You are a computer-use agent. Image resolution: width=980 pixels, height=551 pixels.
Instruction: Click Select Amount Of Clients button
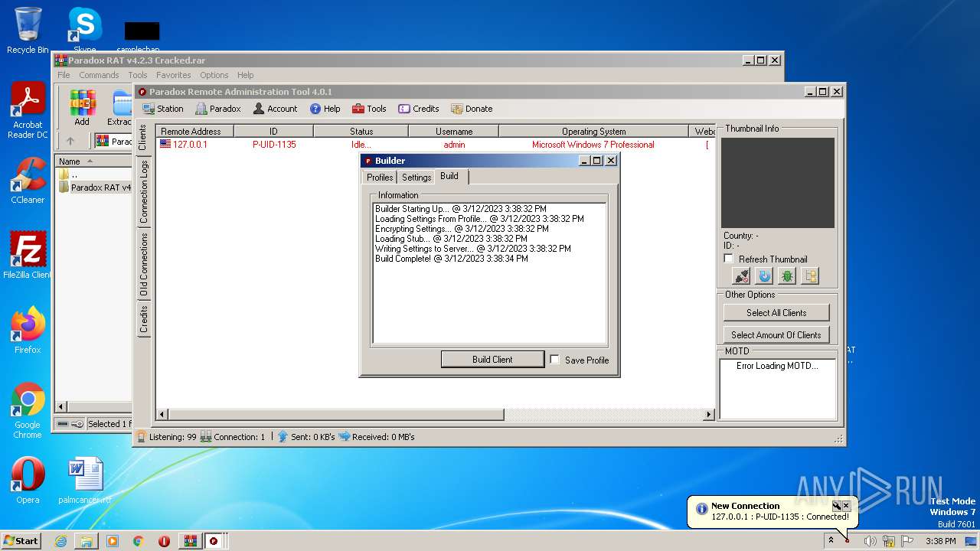(776, 334)
